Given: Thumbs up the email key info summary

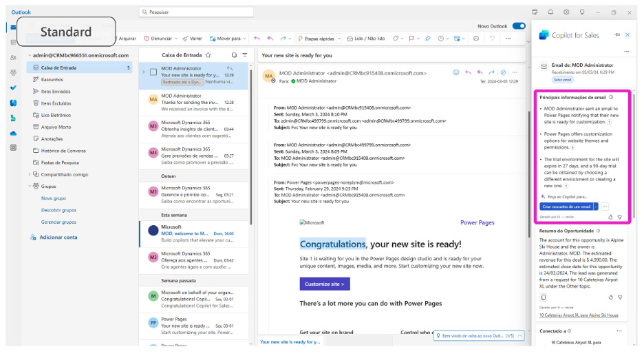Looking at the screenshot, I should (610, 216).
